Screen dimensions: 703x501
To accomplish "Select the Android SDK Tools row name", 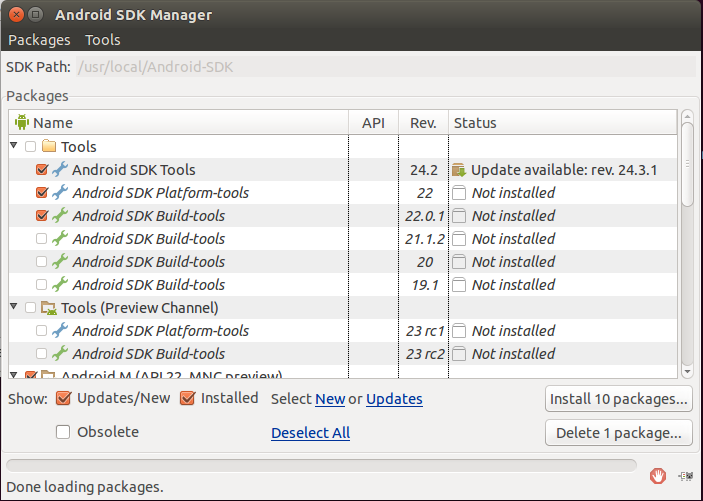I will (134, 170).
